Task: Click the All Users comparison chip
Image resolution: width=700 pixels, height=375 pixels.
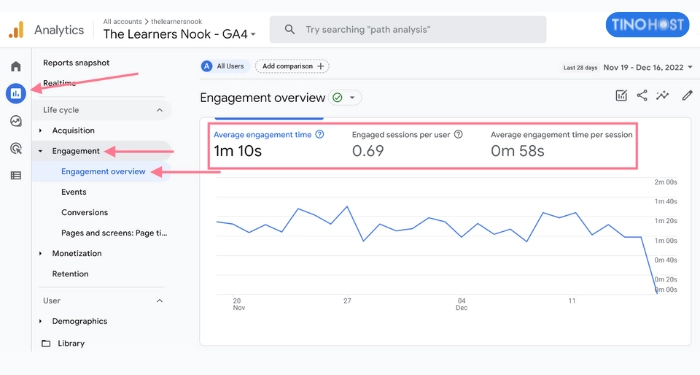Action: click(x=225, y=66)
